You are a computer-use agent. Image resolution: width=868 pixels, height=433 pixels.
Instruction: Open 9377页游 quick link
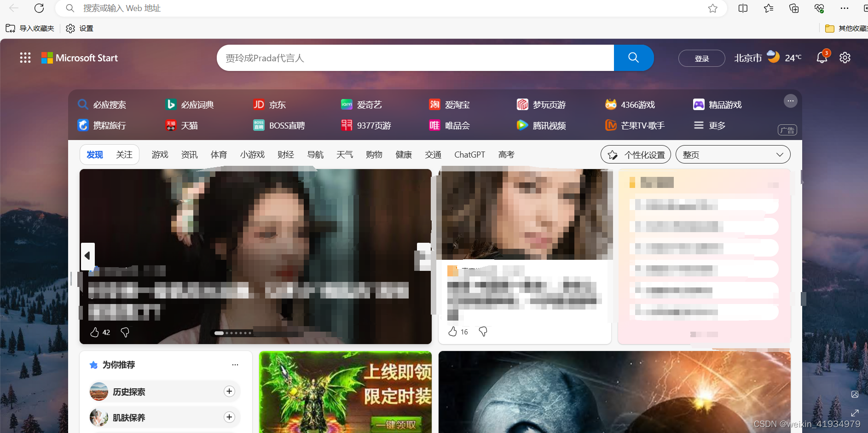366,125
